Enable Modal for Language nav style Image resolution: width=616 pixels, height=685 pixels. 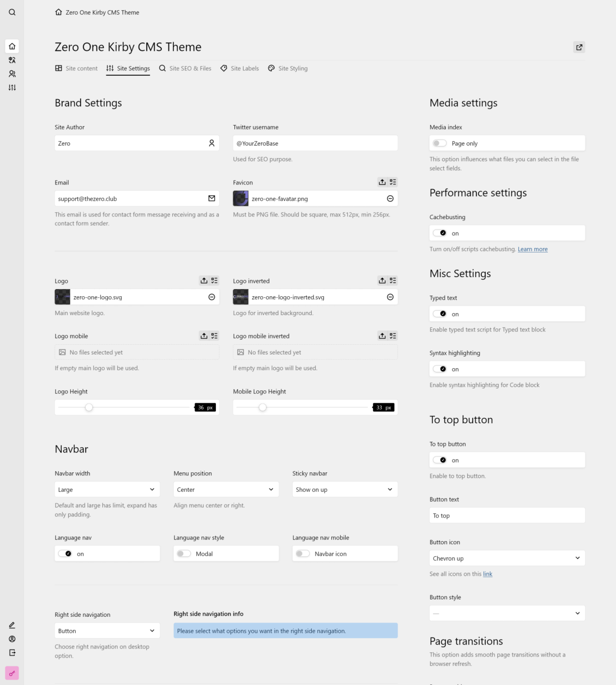(184, 554)
